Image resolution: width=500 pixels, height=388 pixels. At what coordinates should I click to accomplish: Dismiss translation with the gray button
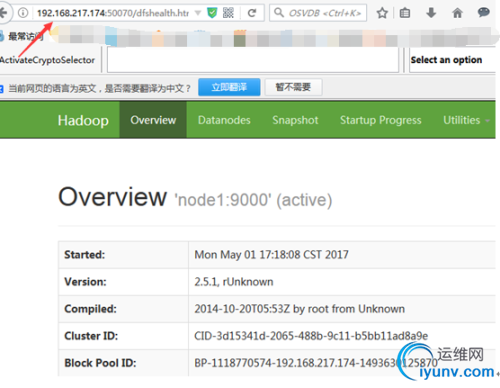(293, 87)
